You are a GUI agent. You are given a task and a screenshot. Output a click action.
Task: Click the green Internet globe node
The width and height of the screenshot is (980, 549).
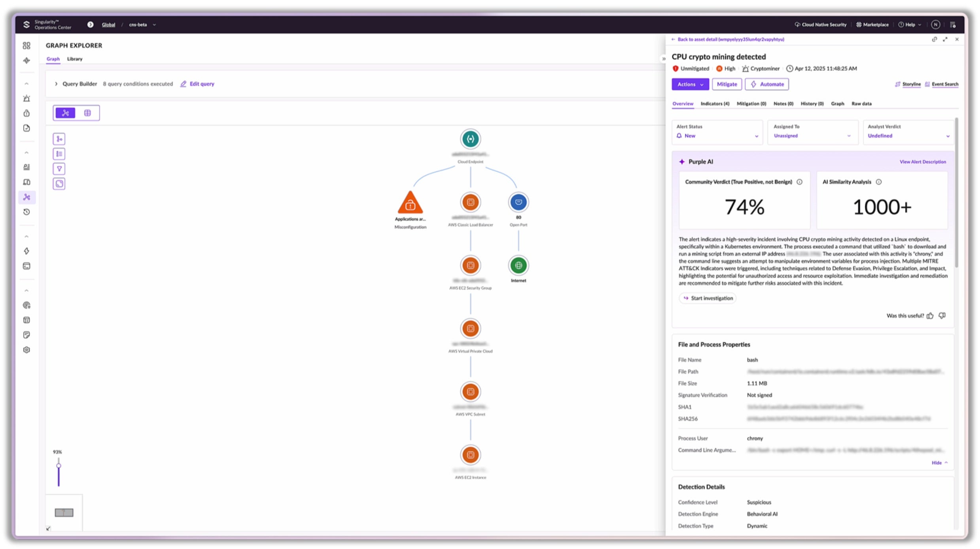[518, 265]
